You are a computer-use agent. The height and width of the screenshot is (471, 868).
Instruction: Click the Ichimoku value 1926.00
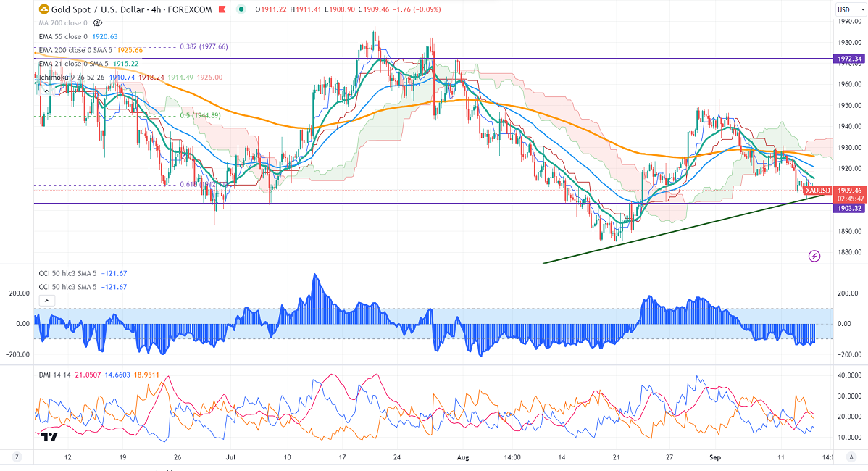click(210, 77)
